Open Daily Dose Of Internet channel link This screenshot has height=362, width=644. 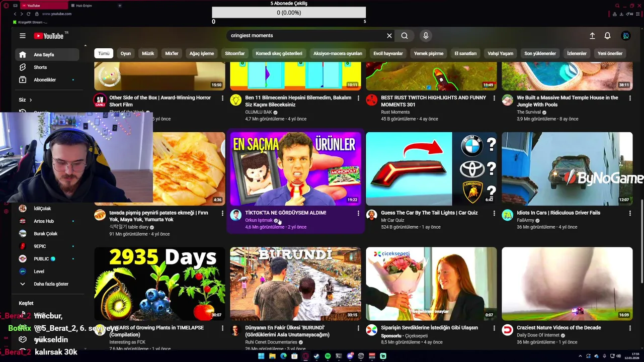(x=539, y=335)
